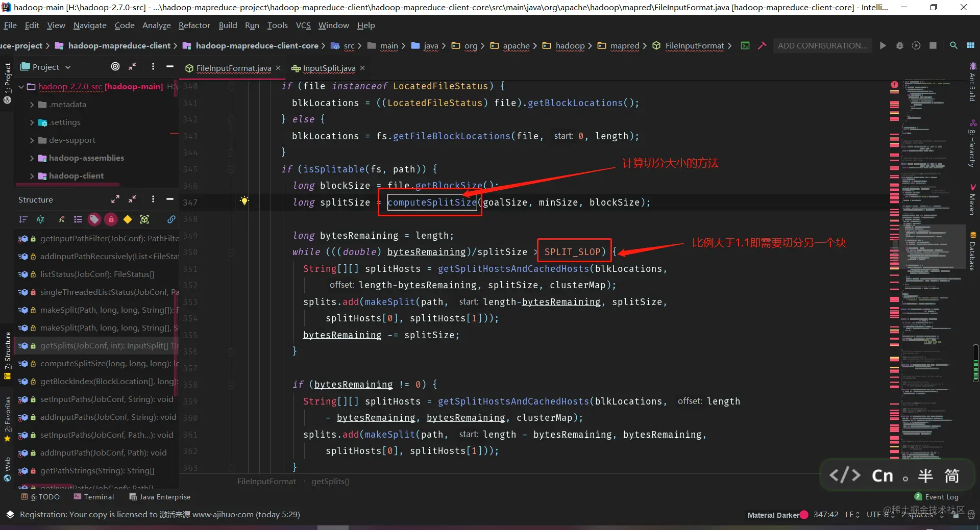Click the Material Darker theme color indicator
Viewport: 980px width, 530px height.
pyautogui.click(x=804, y=515)
